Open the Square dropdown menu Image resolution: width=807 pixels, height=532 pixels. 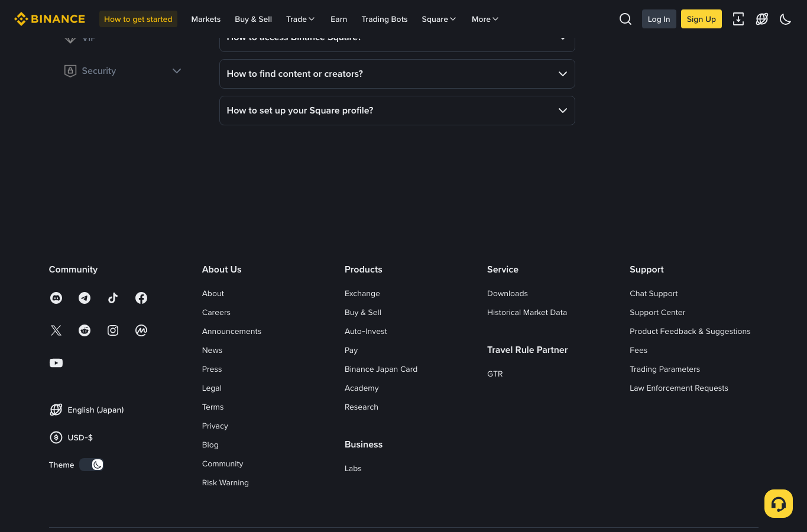[439, 19]
